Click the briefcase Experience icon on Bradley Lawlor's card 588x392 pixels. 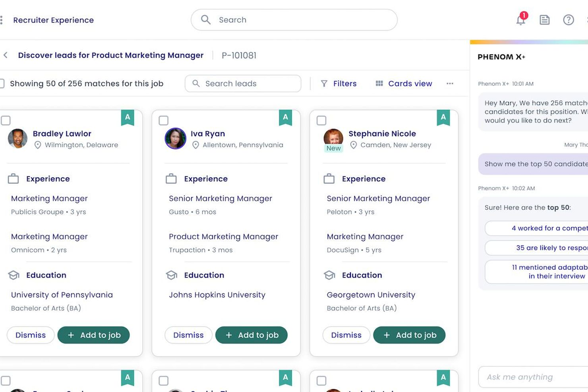[13, 179]
